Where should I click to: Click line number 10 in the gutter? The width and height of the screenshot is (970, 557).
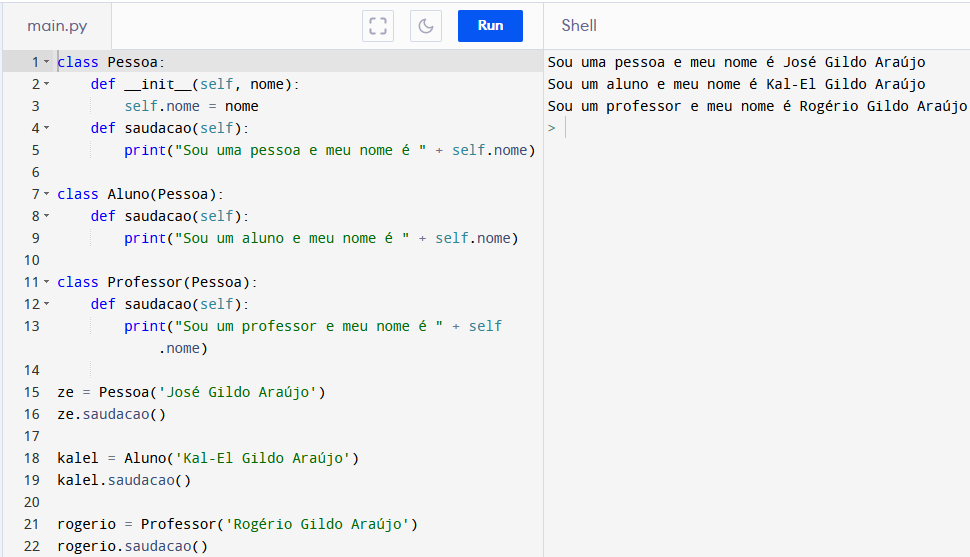[x=32, y=260]
